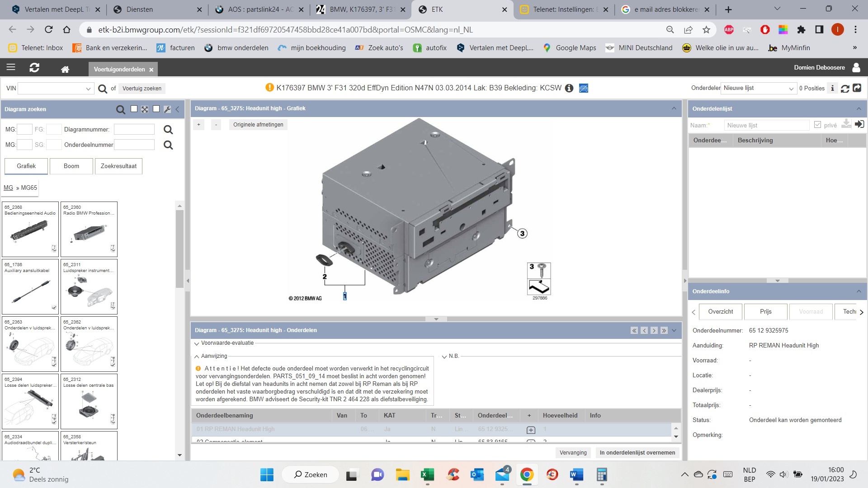The width and height of the screenshot is (868, 488).
Task: Open the Nieuwe lijst parts list dropdown
Action: (791, 89)
